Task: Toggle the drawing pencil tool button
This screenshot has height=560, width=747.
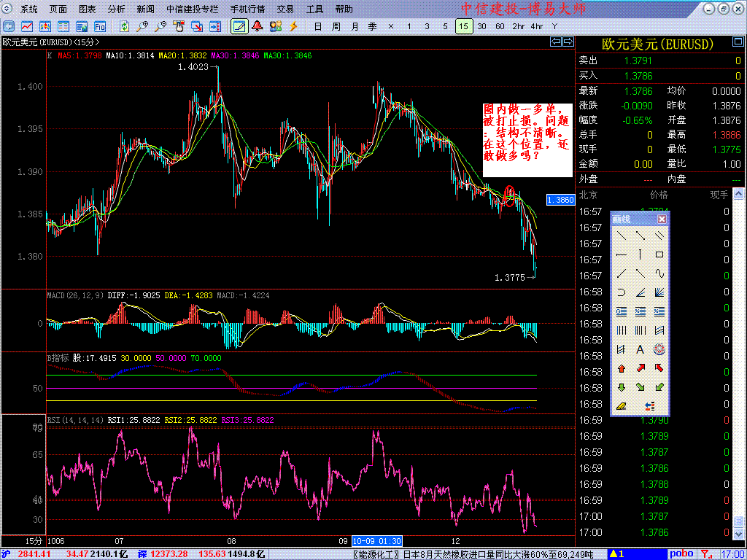Action: pyautogui.click(x=239, y=26)
